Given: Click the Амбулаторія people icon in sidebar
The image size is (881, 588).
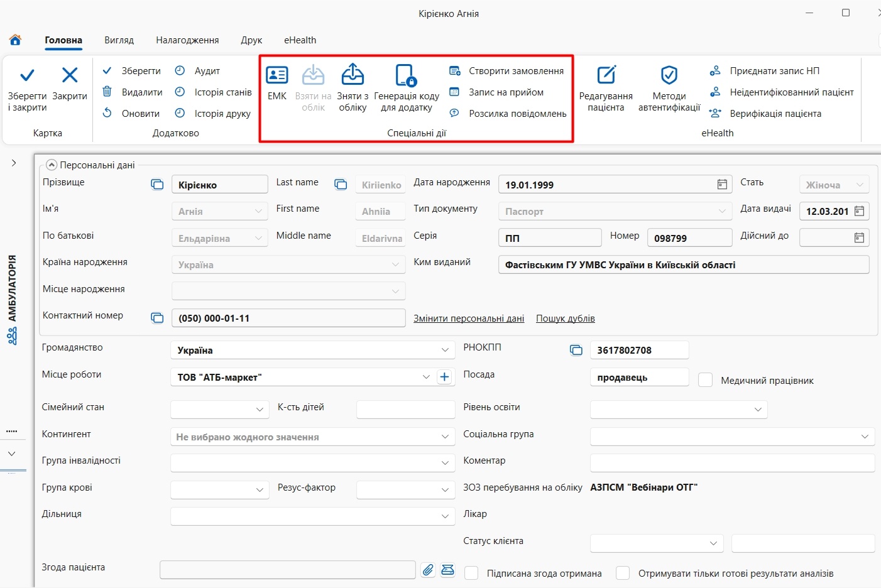Looking at the screenshot, I should point(12,336).
